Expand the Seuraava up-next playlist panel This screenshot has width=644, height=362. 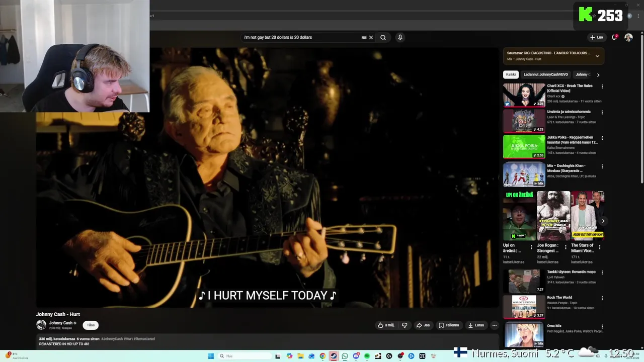point(597,56)
